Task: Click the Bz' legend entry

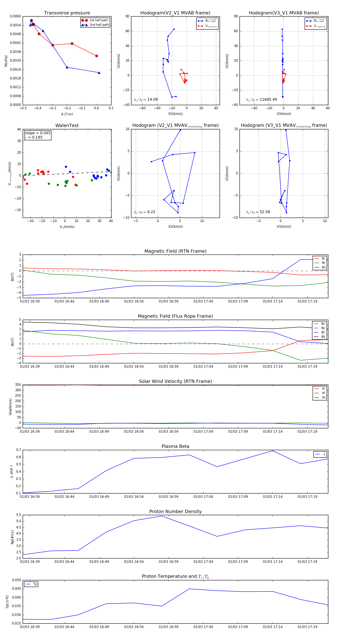Action: 320,333
